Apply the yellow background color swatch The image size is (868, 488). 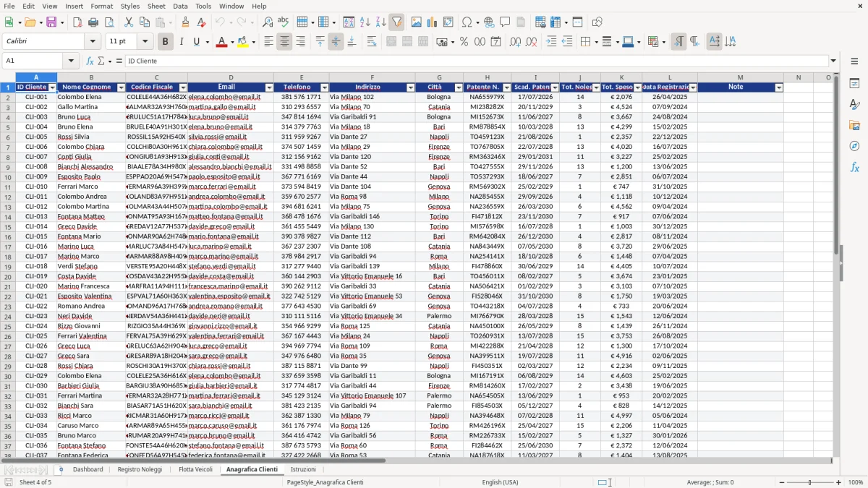[242, 42]
